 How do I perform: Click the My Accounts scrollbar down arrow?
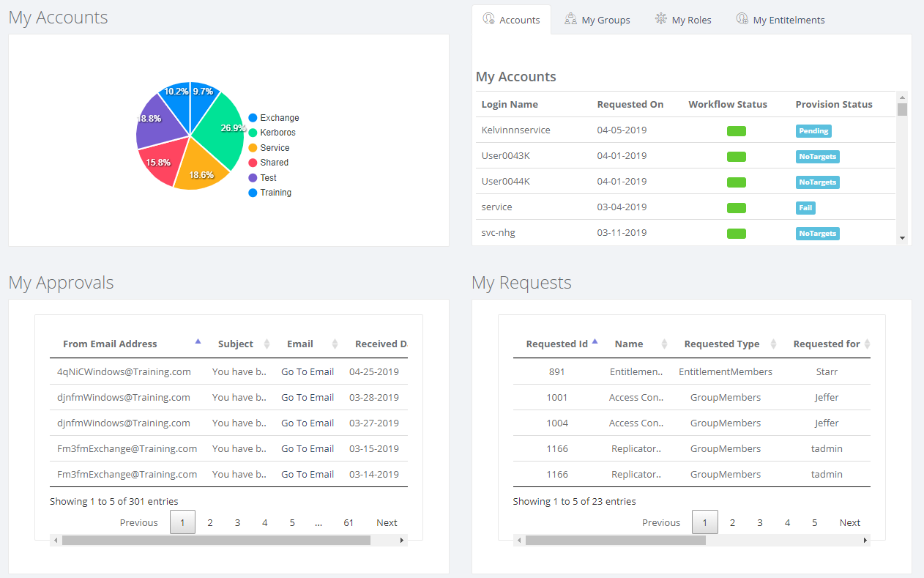(x=902, y=238)
